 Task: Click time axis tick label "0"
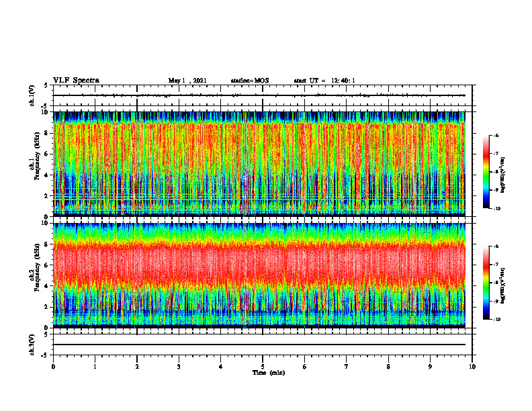[53, 367]
